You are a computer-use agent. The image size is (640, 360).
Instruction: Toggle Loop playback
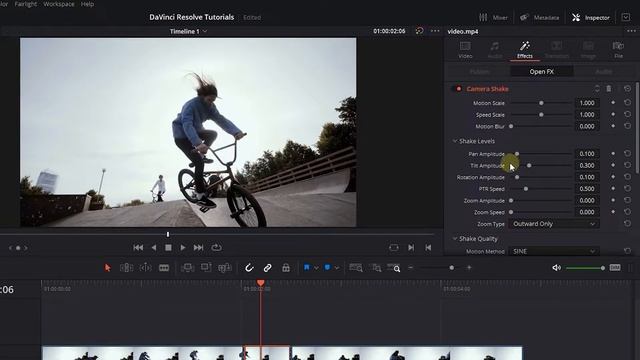[216, 247]
